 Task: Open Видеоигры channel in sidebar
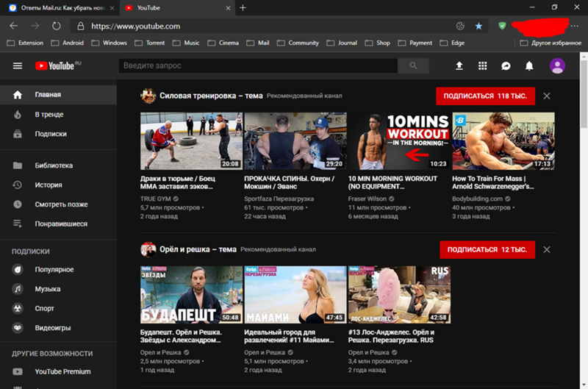(x=59, y=328)
